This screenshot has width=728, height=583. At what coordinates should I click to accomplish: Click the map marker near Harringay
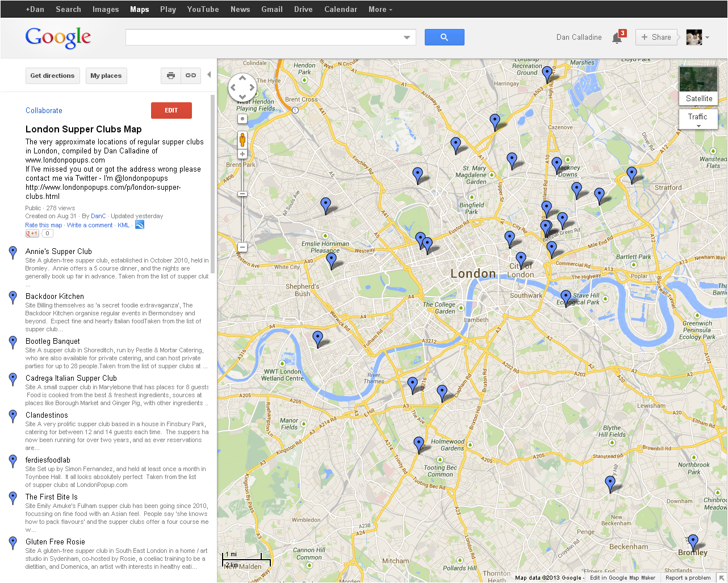coord(547,74)
